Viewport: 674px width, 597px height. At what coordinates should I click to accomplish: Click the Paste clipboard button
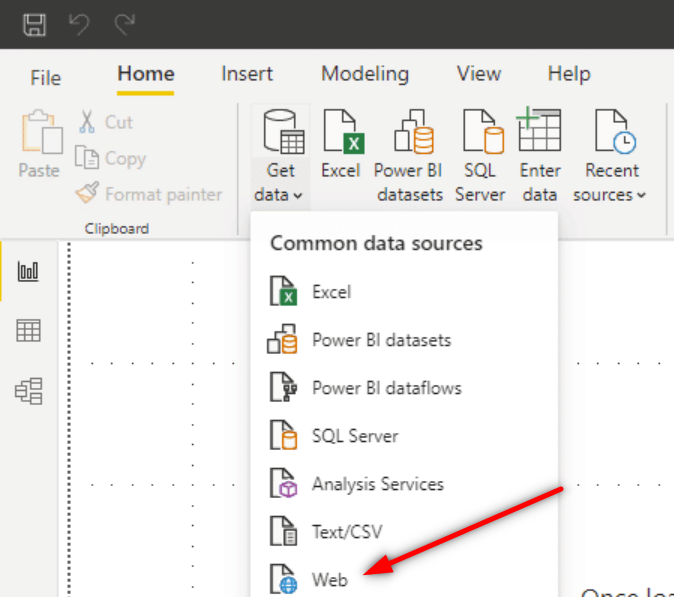[x=40, y=144]
